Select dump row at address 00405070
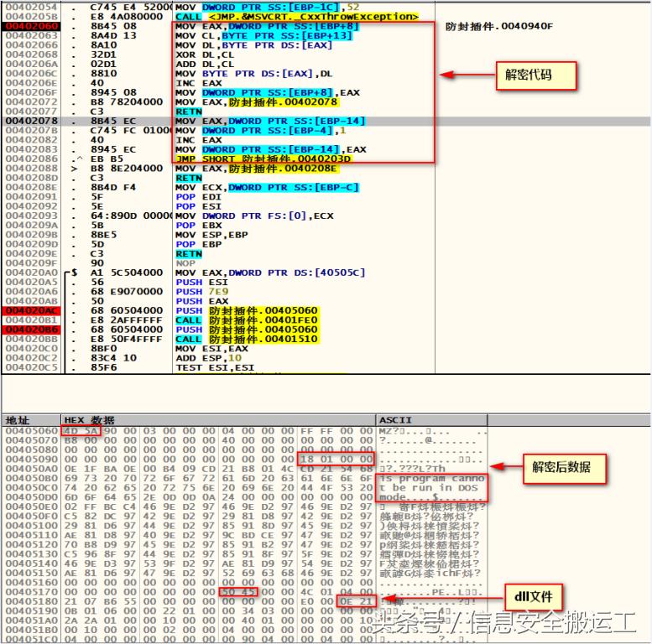 (245, 440)
